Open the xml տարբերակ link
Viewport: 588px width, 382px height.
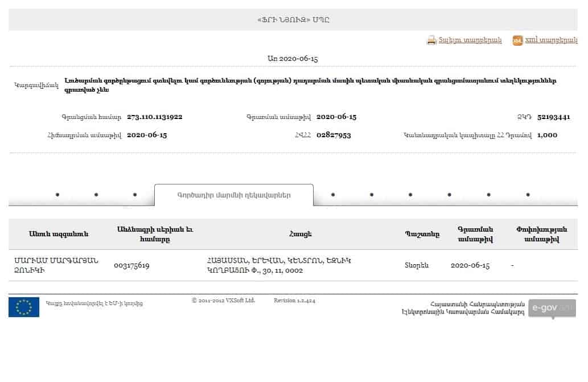(x=551, y=40)
